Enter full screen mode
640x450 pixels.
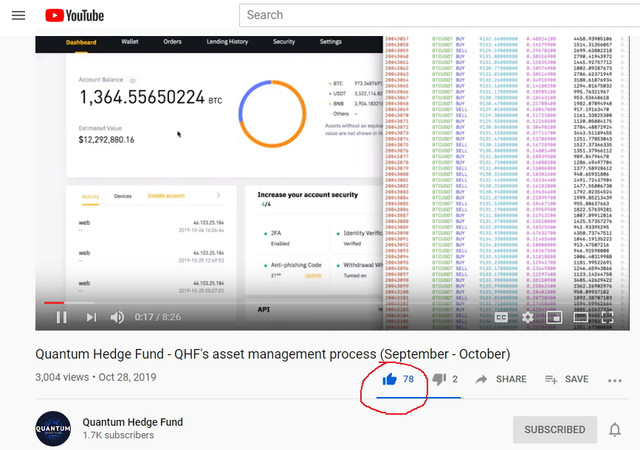pyautogui.click(x=607, y=317)
